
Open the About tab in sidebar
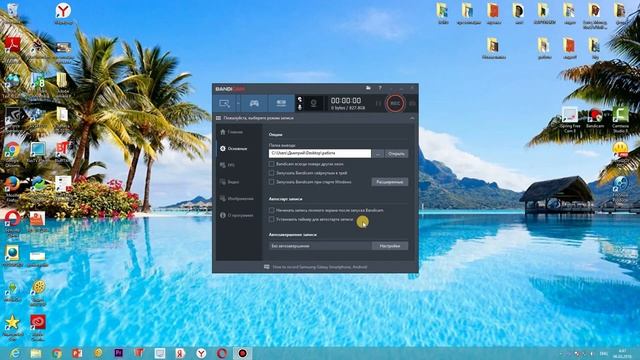pyautogui.click(x=238, y=215)
